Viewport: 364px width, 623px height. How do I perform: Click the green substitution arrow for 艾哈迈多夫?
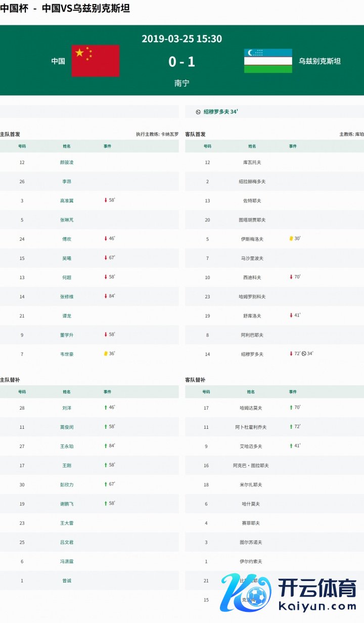point(291,446)
